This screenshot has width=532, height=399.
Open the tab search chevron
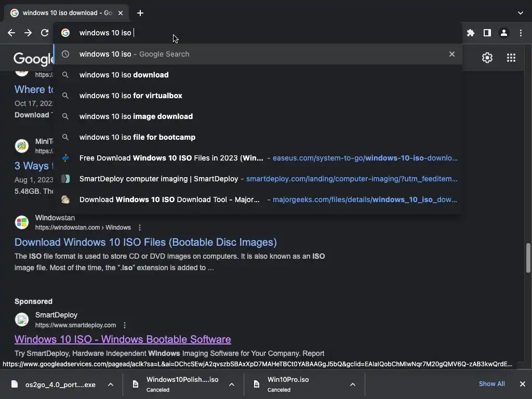tap(521, 13)
